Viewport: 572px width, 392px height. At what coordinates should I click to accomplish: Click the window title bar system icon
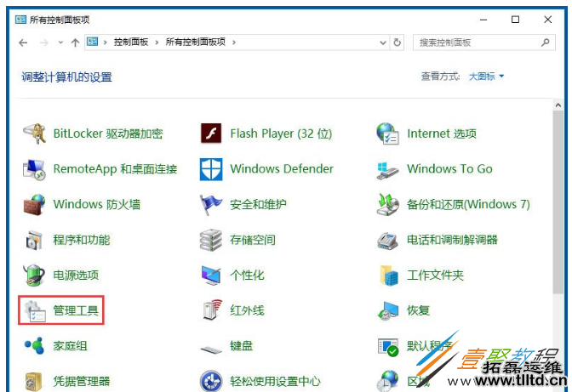point(20,20)
